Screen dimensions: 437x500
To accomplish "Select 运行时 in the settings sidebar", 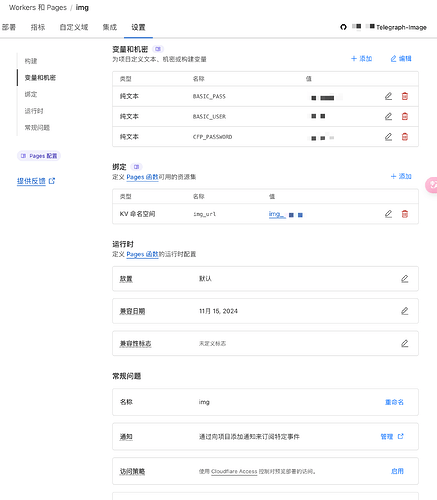I will tap(34, 111).
